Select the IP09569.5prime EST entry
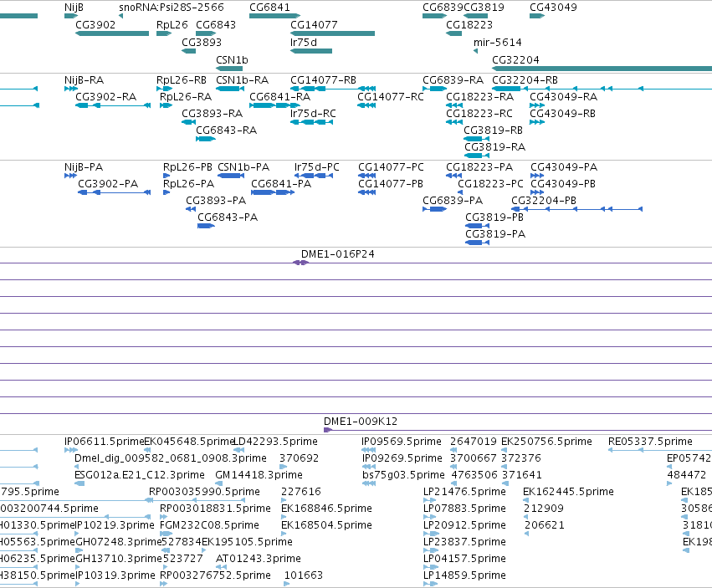Viewport: 712px width, 588px height. point(368,450)
